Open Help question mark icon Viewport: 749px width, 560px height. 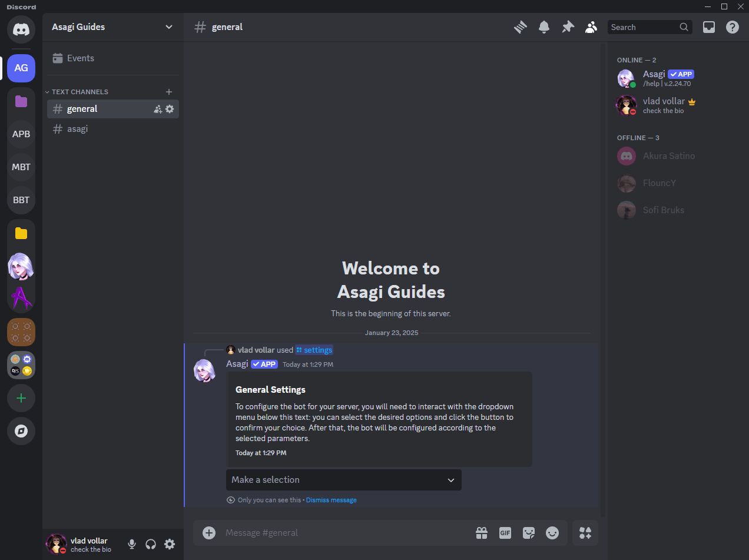[733, 27]
